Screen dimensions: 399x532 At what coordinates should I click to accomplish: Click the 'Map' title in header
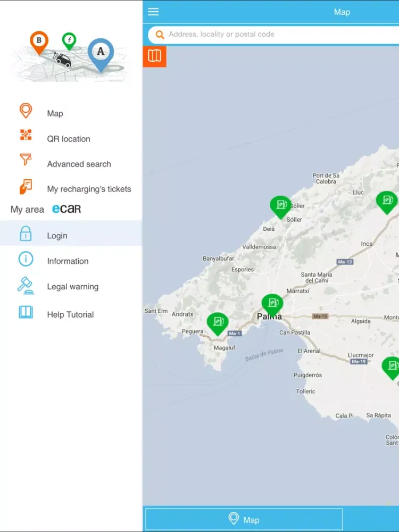342,12
